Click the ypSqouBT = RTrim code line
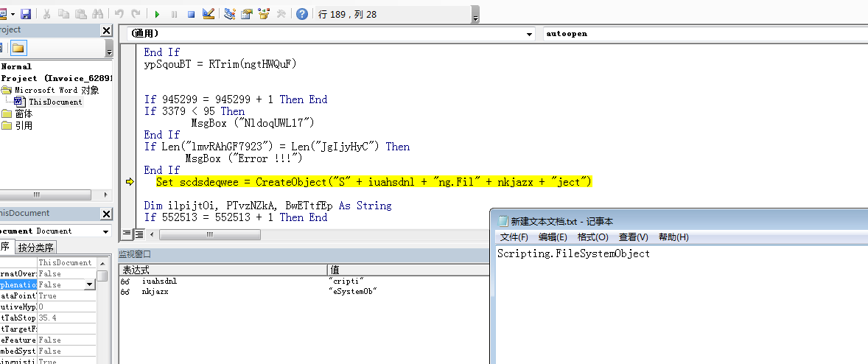868x364 pixels. pyautogui.click(x=220, y=64)
